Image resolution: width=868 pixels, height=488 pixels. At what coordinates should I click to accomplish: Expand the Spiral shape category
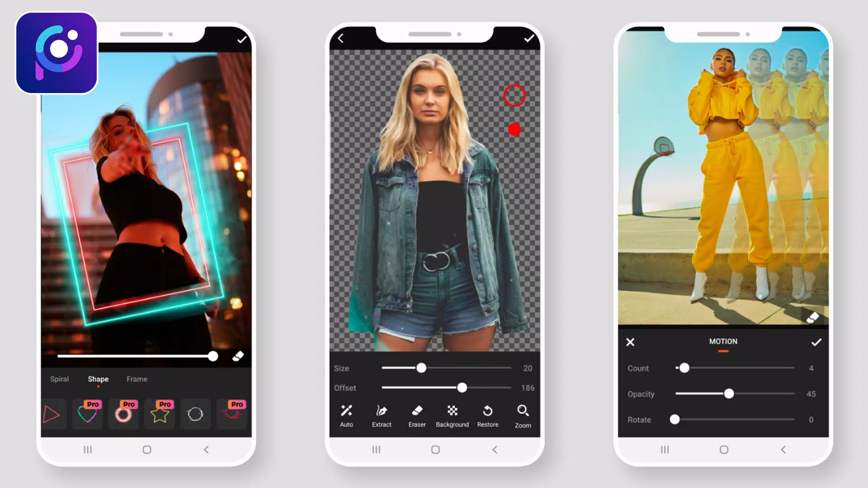[58, 379]
